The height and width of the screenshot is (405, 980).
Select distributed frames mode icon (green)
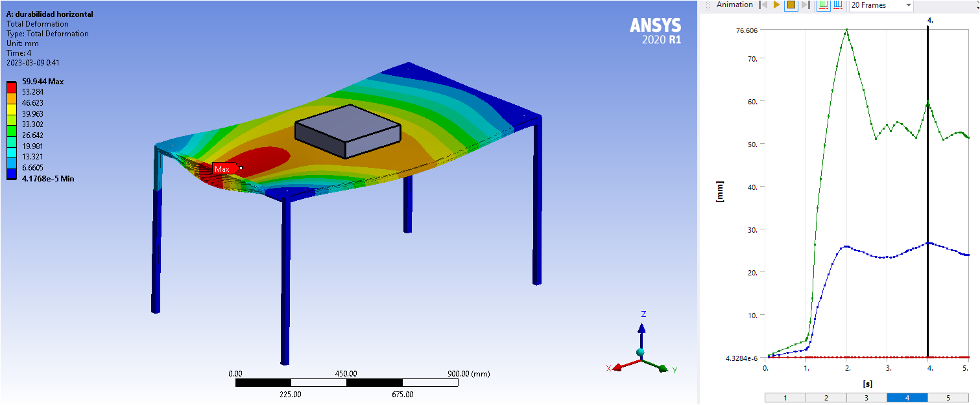(824, 5)
